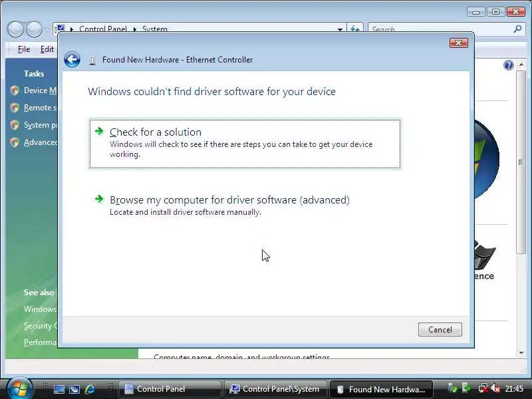Screen dimensions: 532x399
Task: Click the Forward button in Explorer window
Action: 35,29
